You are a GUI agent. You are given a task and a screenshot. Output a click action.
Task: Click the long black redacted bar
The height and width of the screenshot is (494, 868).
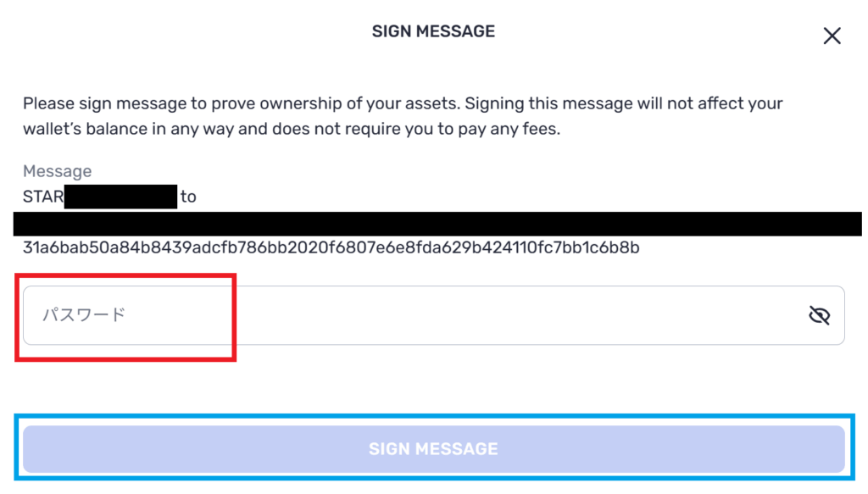[x=437, y=224]
